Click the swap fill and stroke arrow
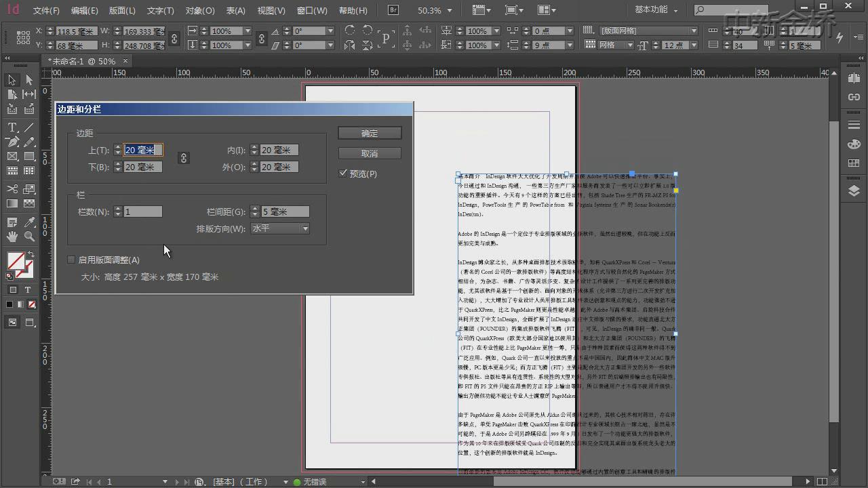 31,256
